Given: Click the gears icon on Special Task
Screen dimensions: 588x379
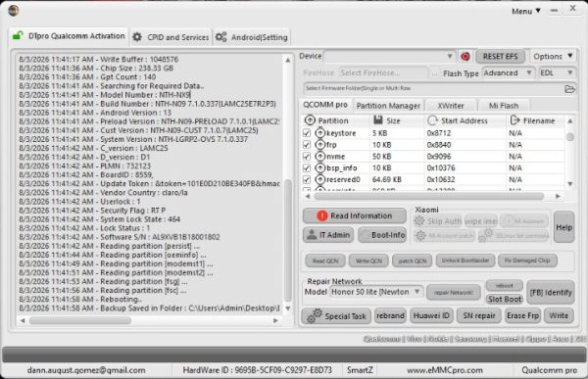Looking at the screenshot, I should pyautogui.click(x=315, y=315).
